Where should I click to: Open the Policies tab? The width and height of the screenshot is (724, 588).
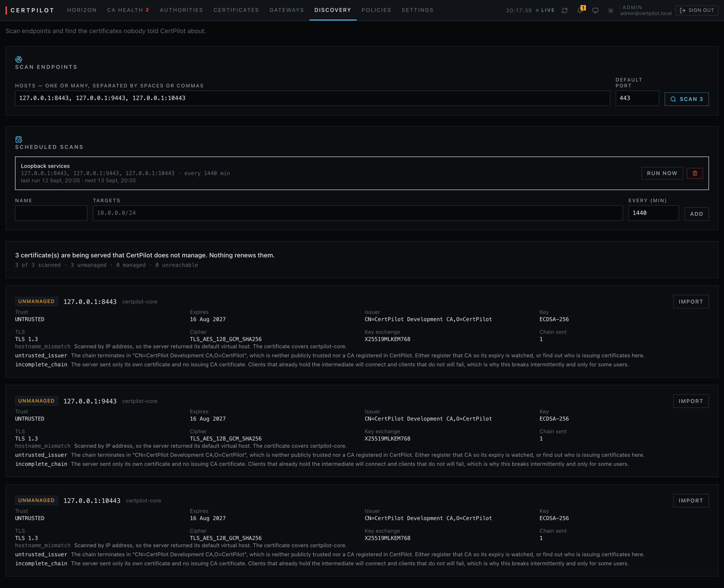(x=376, y=10)
